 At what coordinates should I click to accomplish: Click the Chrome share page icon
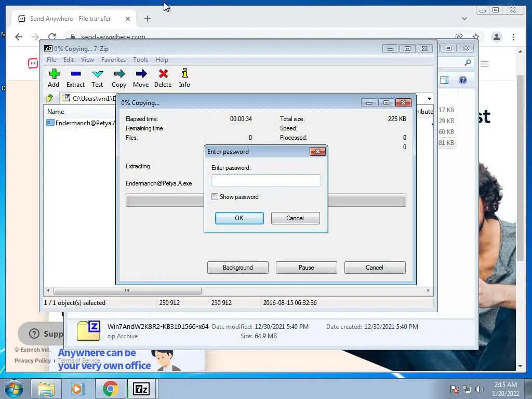(459, 37)
